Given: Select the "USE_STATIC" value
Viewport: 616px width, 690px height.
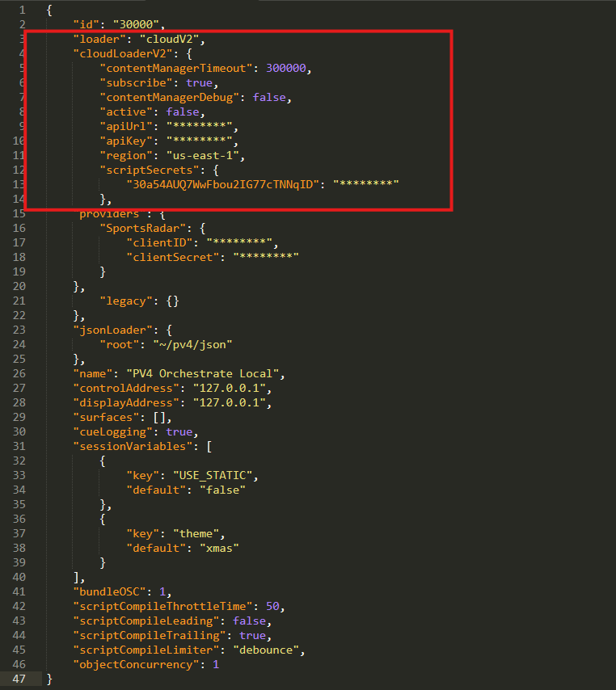Looking at the screenshot, I should [213, 475].
